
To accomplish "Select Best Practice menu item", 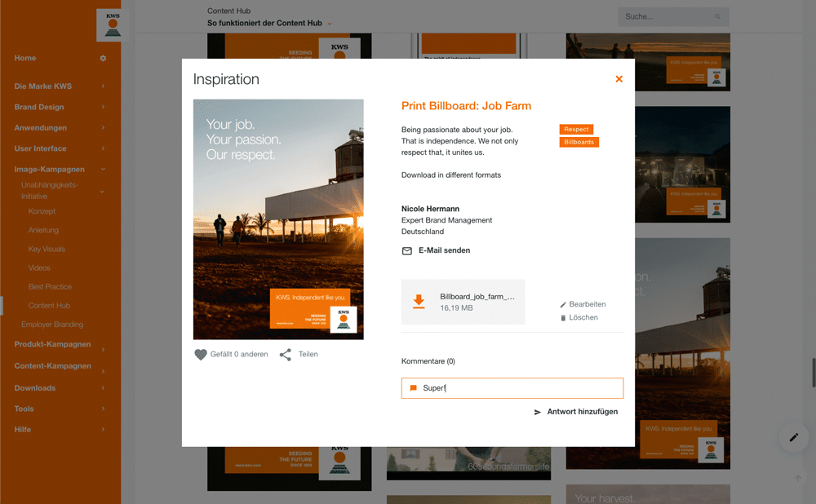I will tap(50, 287).
